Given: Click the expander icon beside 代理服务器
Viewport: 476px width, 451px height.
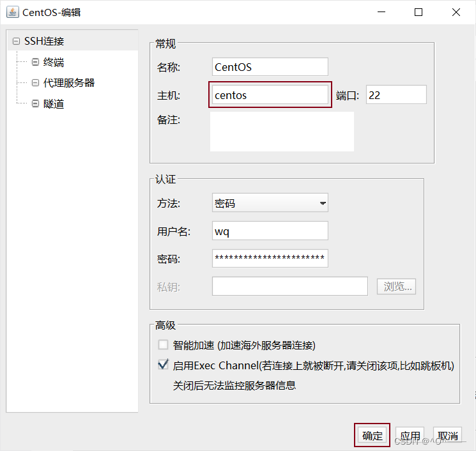Looking at the screenshot, I should tap(35, 82).
